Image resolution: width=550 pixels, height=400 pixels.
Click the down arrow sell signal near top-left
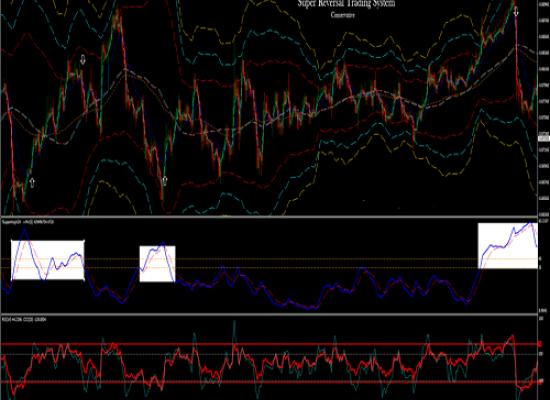[x=83, y=60]
